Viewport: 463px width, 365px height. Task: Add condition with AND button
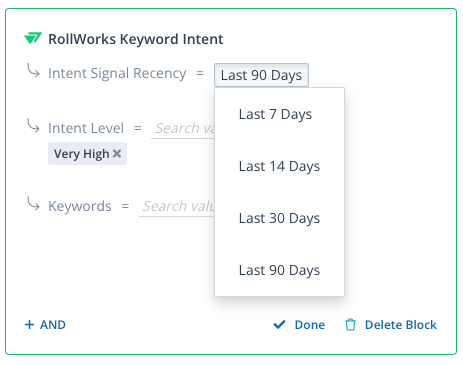pyautogui.click(x=45, y=324)
